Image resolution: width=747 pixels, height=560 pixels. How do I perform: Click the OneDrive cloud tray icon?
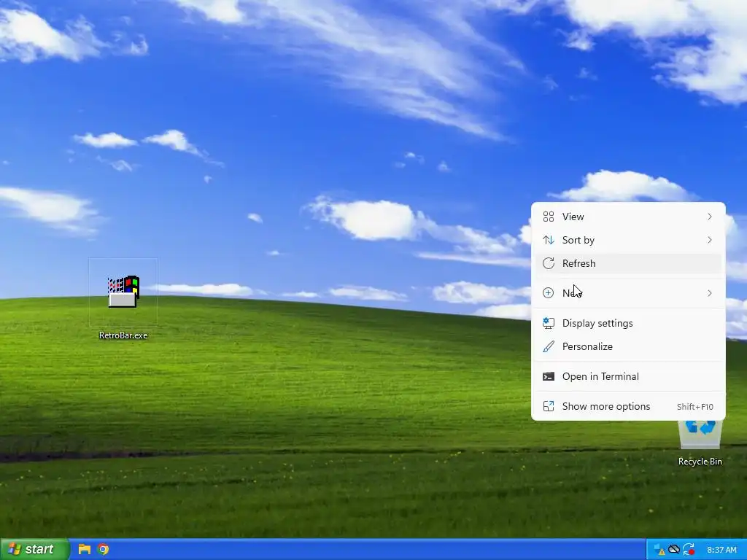tap(673, 549)
